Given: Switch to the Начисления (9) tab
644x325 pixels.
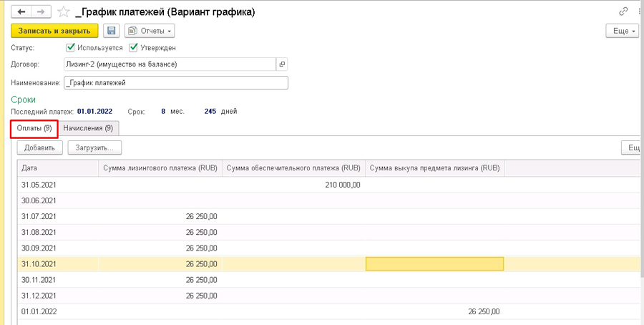Looking at the screenshot, I should click(x=88, y=128).
